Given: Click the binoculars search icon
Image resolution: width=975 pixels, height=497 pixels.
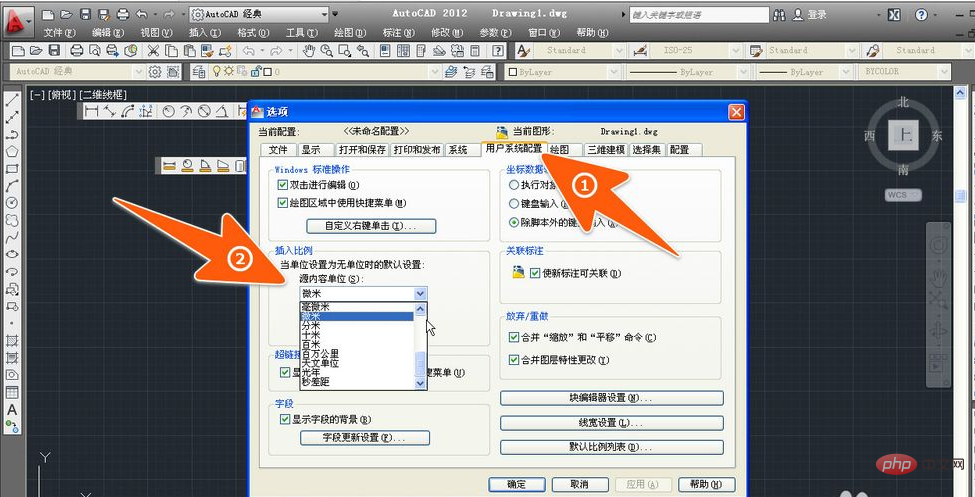Looking at the screenshot, I should (x=780, y=14).
